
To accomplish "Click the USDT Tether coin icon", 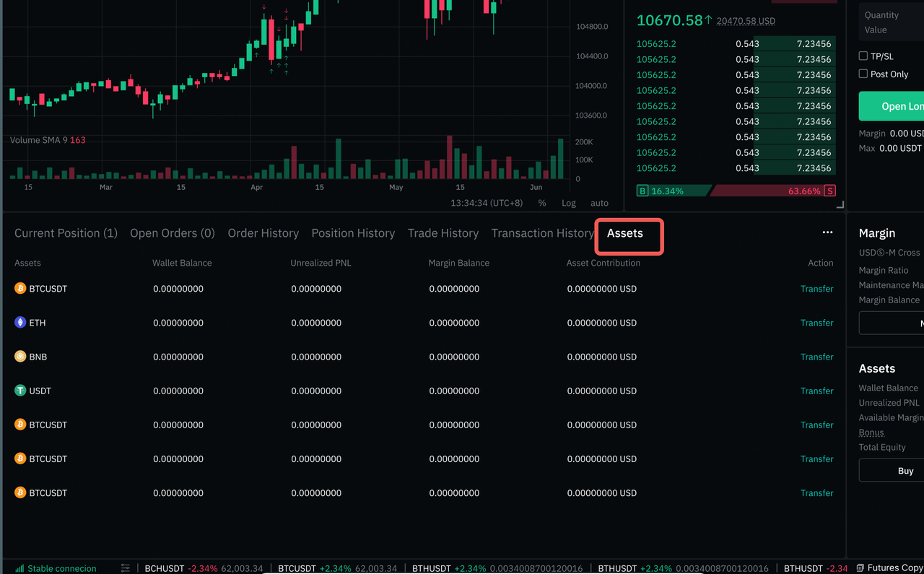I will [x=20, y=391].
